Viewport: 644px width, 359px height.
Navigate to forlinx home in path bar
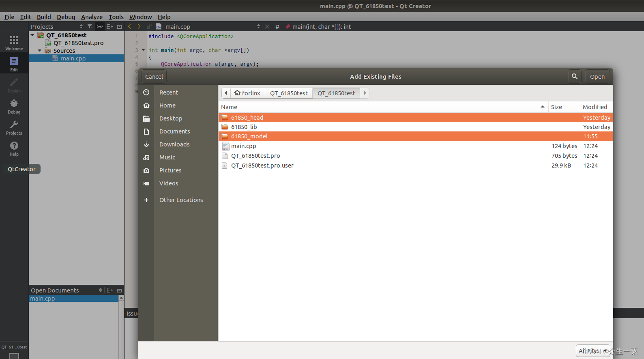pyautogui.click(x=247, y=93)
